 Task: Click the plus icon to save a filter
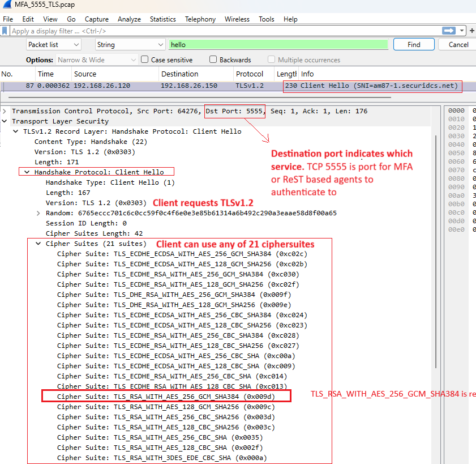point(471,31)
